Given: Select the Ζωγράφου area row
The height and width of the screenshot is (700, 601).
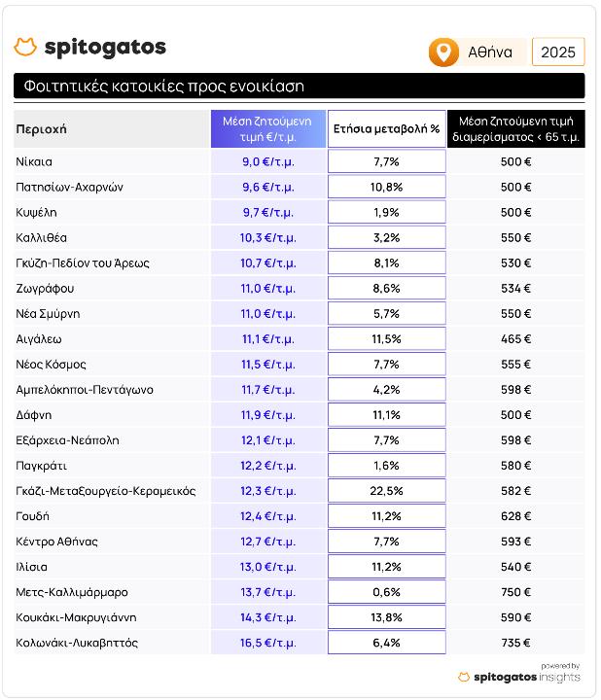Looking at the screenshot, I should coord(300,289).
